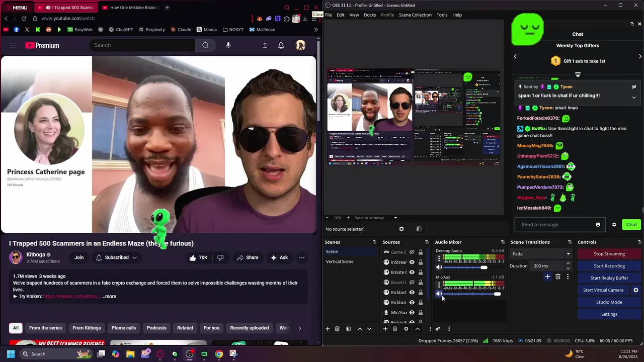
Task: Reload the YouTube page in browser
Action: coord(24,19)
